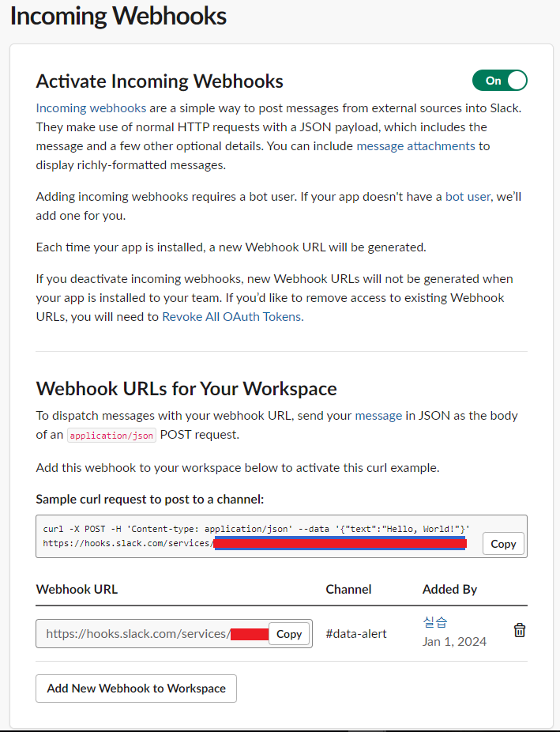Click the application/json code snippet

(x=111, y=435)
